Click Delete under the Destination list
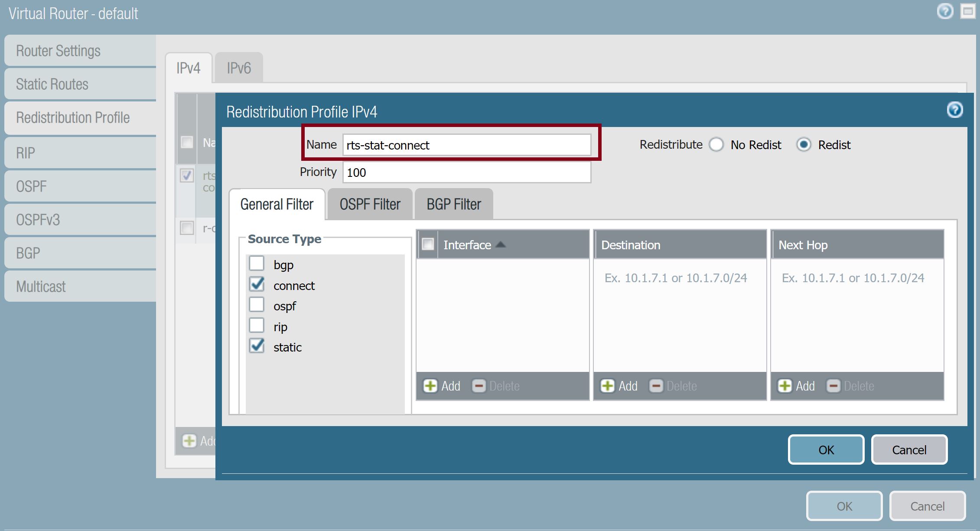This screenshot has width=980, height=531. (674, 386)
